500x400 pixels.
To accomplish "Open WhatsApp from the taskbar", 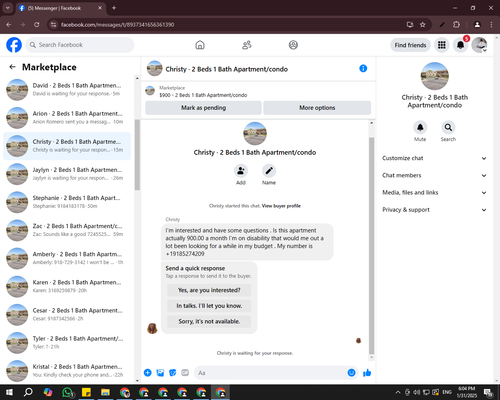I will pyautogui.click(x=67, y=392).
